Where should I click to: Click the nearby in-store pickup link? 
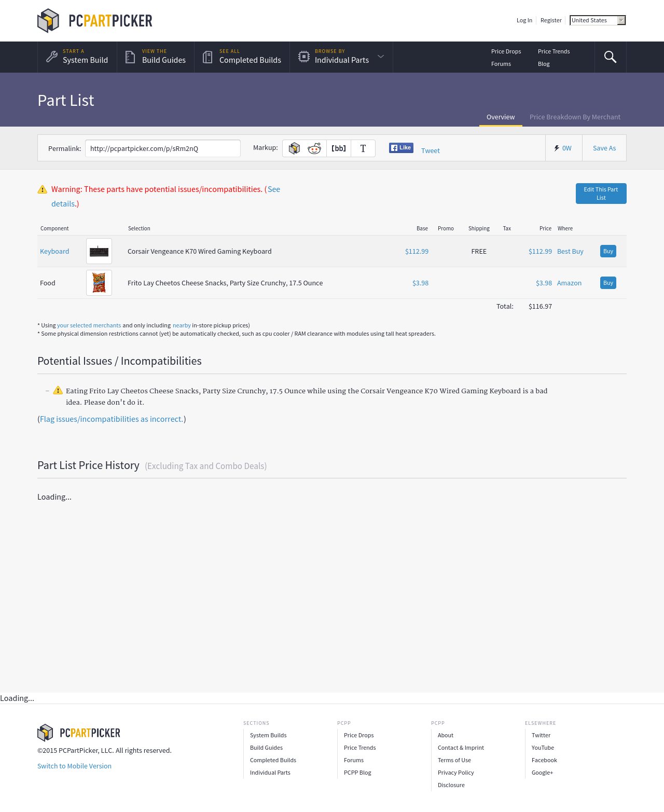(182, 325)
